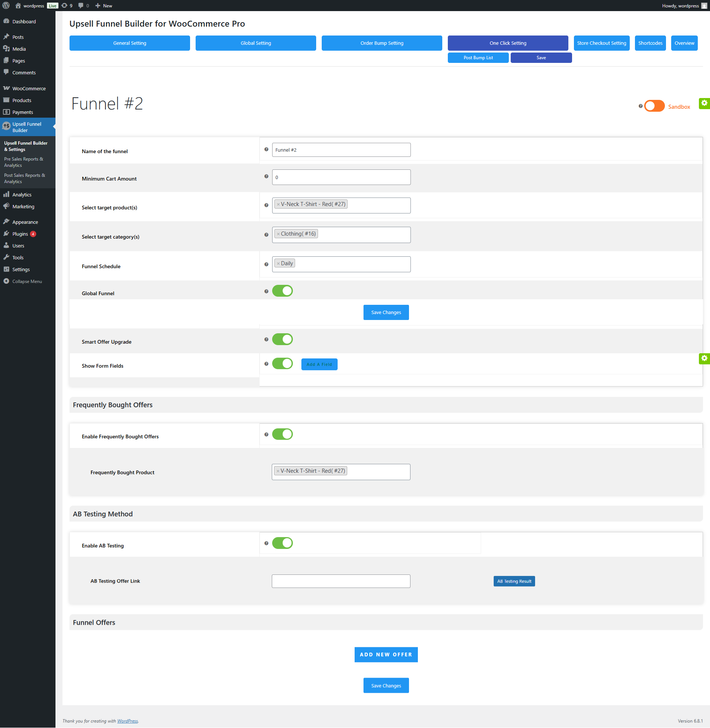Click the Add A Field button
The height and width of the screenshot is (728, 710).
(319, 364)
